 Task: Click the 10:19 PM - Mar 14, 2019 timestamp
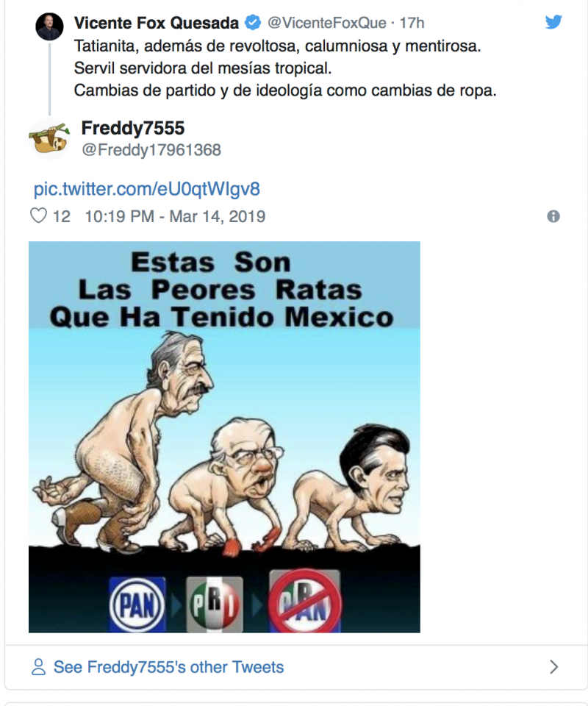[175, 216]
